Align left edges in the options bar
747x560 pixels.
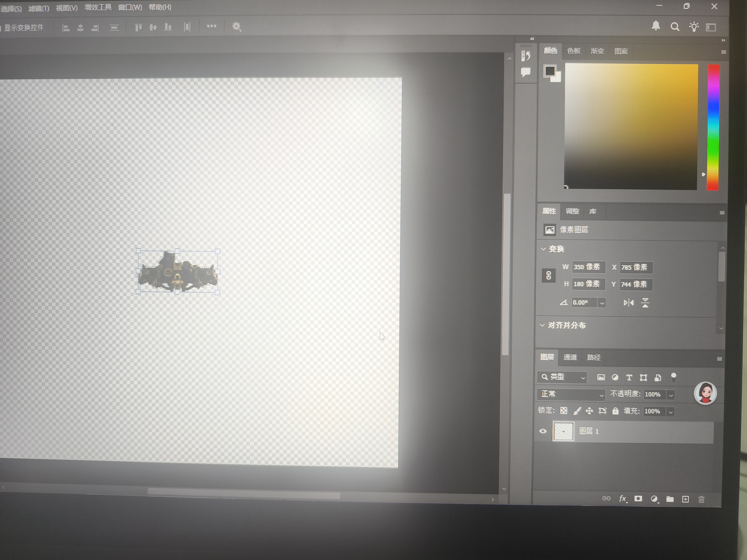pos(66,28)
